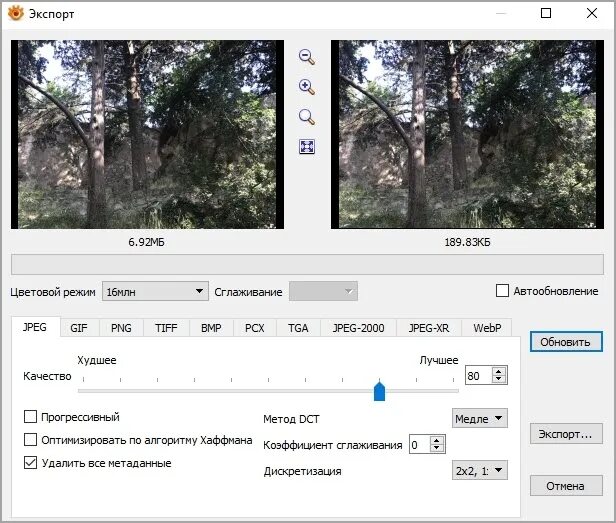Click the fit-to-window preview icon
The image size is (616, 523).
[307, 147]
